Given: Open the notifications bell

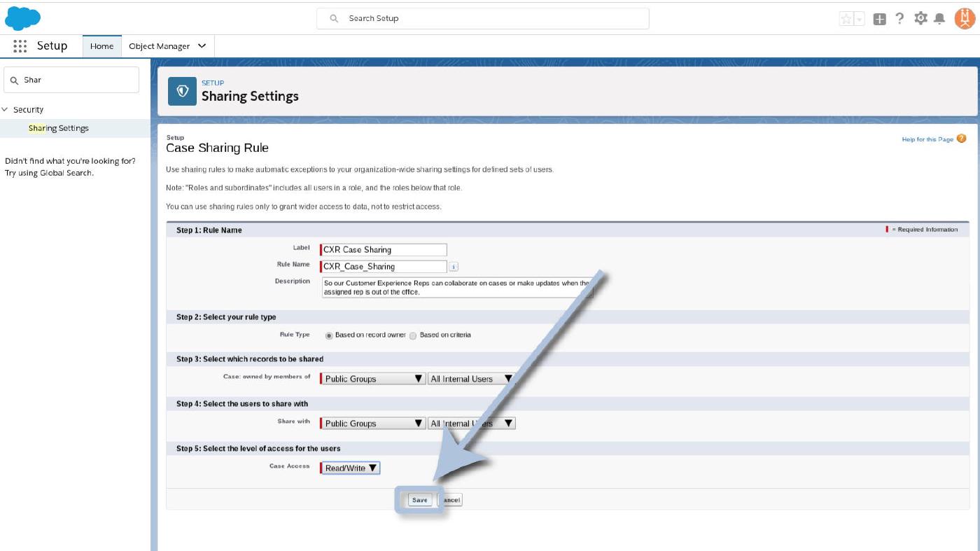Looking at the screenshot, I should pyautogui.click(x=939, y=19).
